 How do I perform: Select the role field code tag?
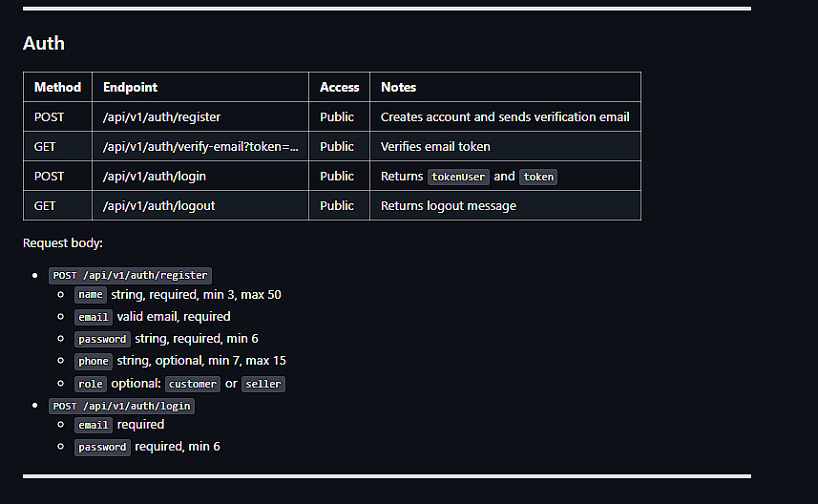(x=91, y=384)
